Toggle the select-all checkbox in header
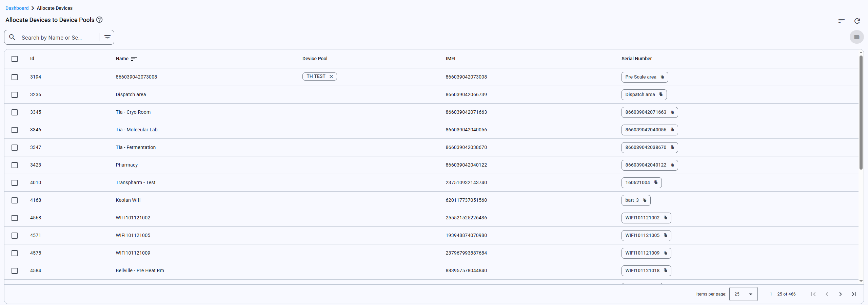 (x=15, y=59)
